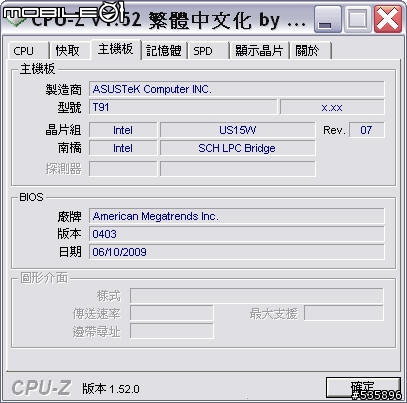Switch to the SPD tab
Image resolution: width=407 pixels, height=403 pixels.
(208, 51)
